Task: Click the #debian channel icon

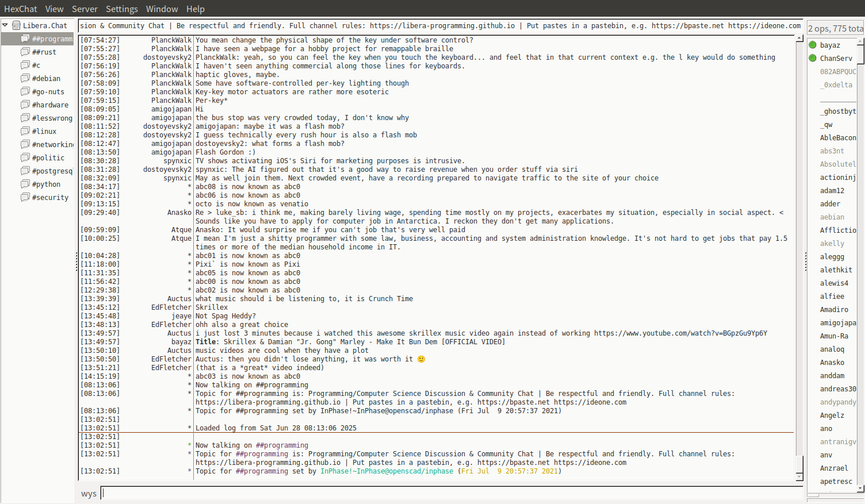Action: click(25, 78)
